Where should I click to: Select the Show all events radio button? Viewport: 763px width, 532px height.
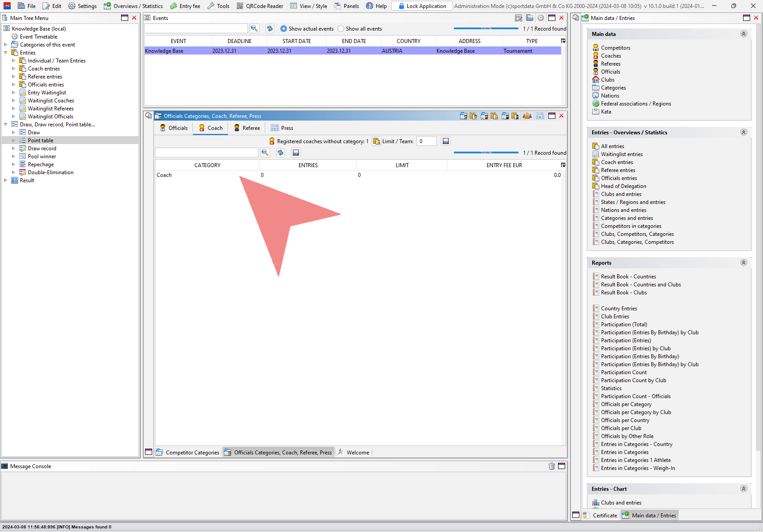pyautogui.click(x=341, y=29)
